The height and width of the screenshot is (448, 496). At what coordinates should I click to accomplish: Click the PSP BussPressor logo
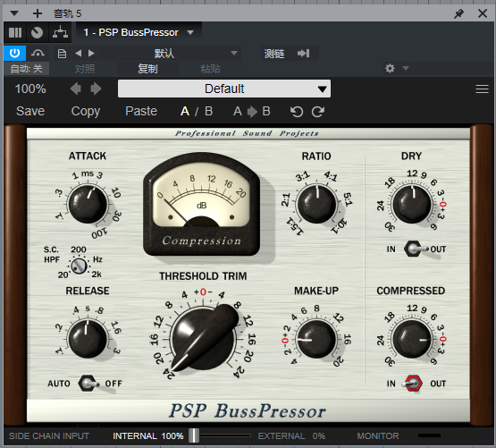[x=247, y=411]
